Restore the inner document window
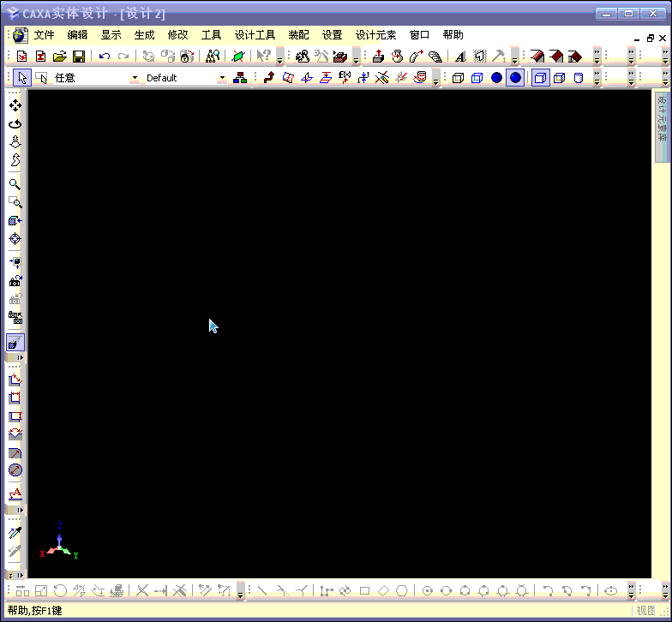Image resolution: width=672 pixels, height=622 pixels. pyautogui.click(x=650, y=38)
